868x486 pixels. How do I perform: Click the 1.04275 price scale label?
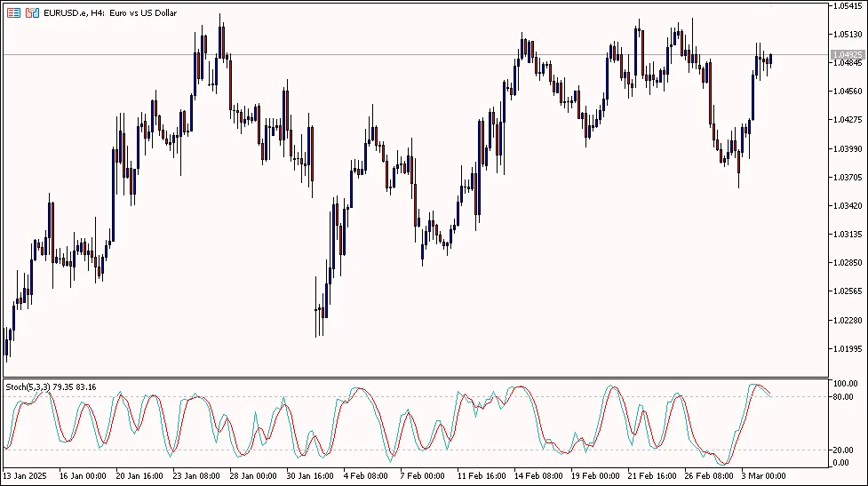848,120
